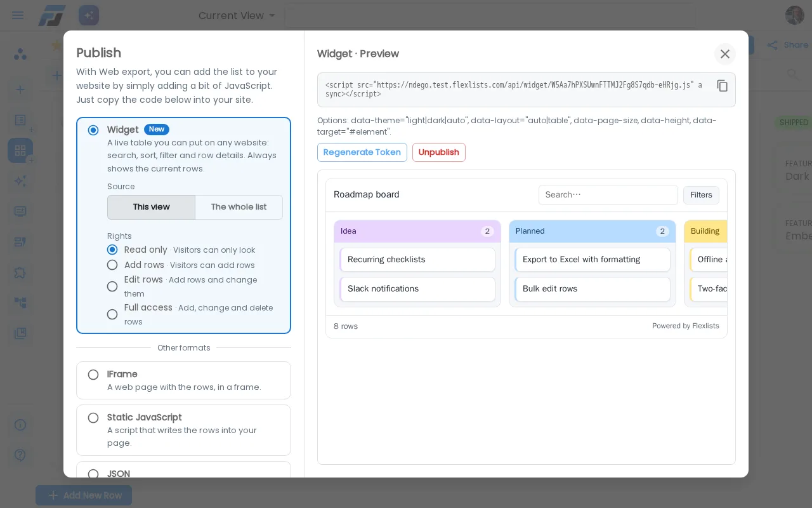Select the Full access rights option
The image size is (812, 508).
(112, 314)
